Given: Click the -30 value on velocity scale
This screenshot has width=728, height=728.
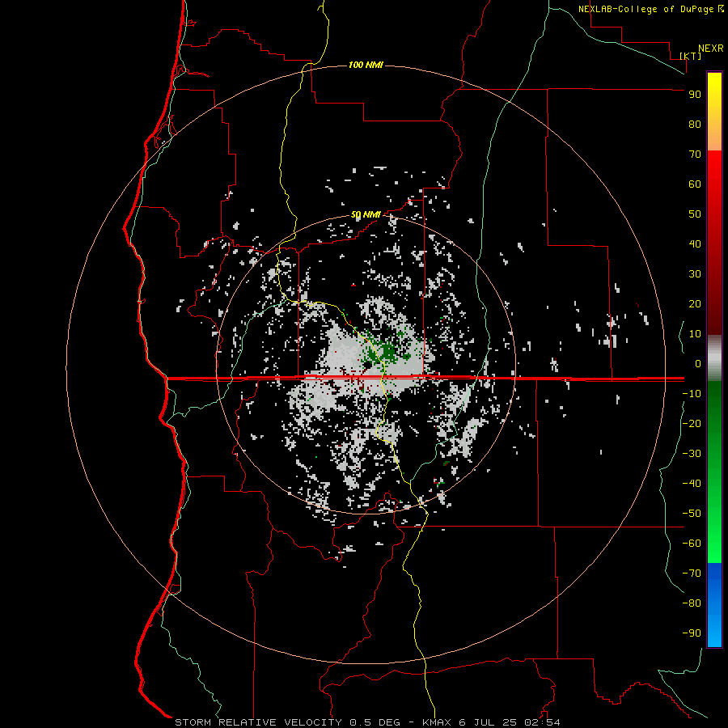Looking at the screenshot, I should pyautogui.click(x=692, y=454).
